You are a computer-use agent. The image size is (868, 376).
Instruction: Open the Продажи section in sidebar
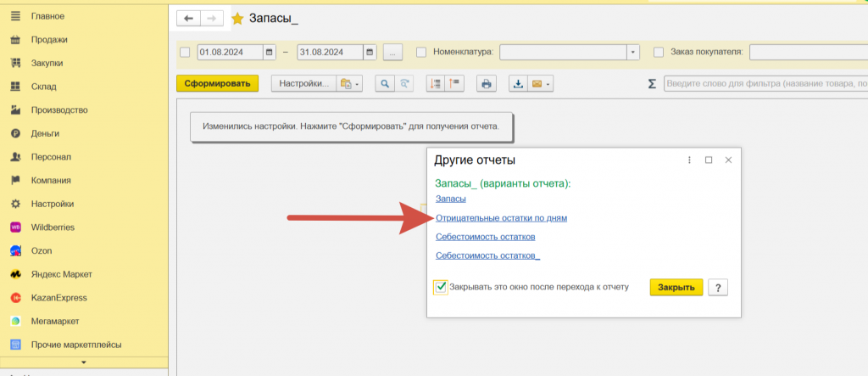[48, 39]
